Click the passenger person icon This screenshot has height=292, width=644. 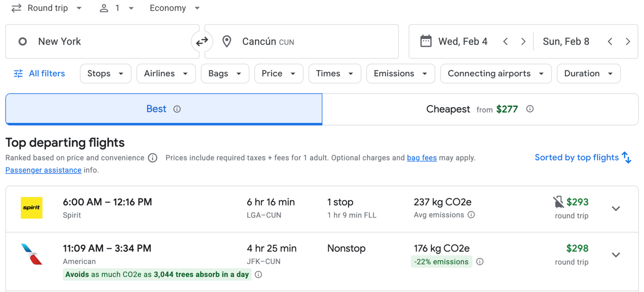(104, 8)
